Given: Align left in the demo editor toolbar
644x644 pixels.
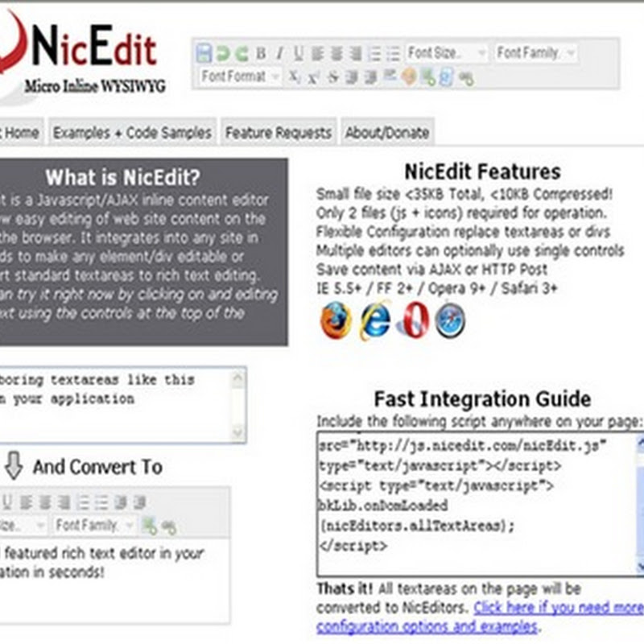Looking at the screenshot, I should pos(26,502).
